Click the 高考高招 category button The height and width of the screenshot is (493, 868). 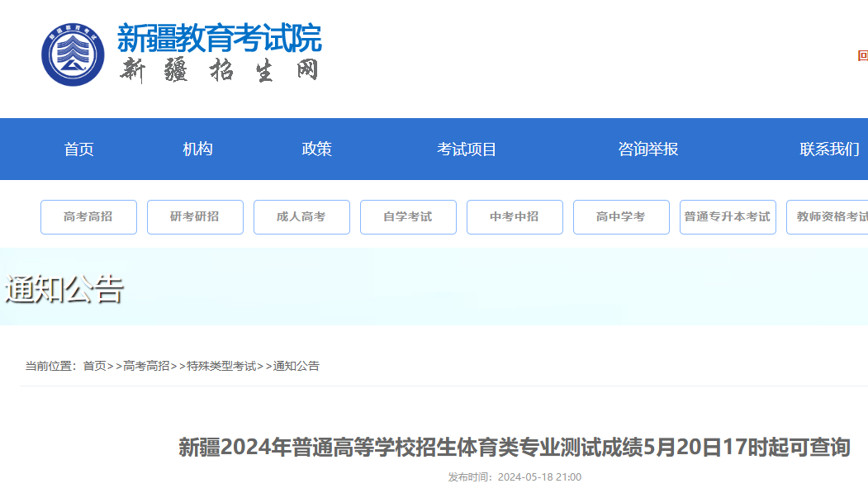[x=88, y=217]
